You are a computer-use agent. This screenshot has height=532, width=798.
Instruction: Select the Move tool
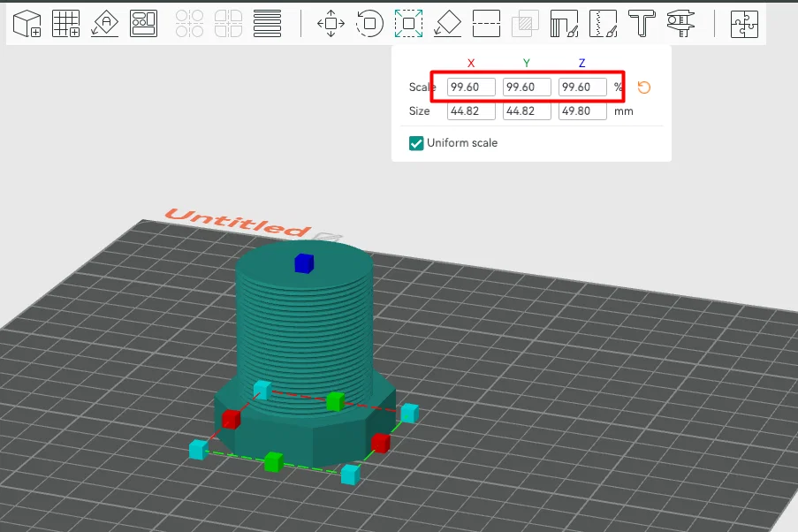(x=331, y=23)
